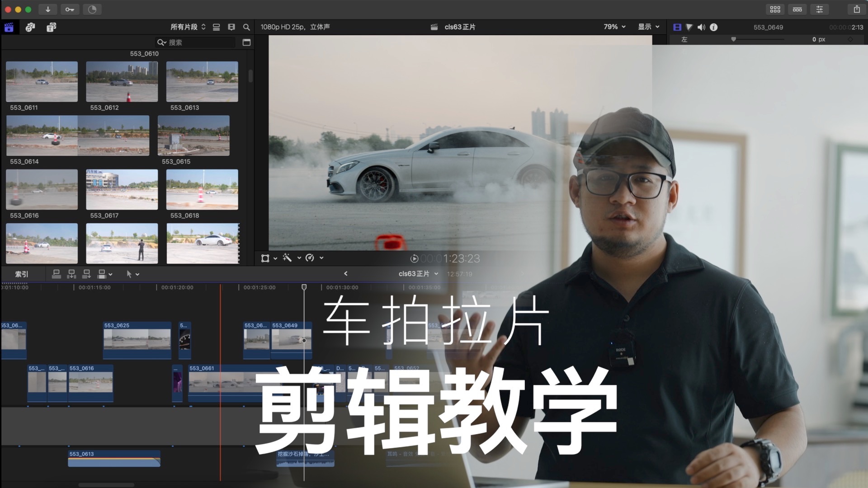Image resolution: width=868 pixels, height=488 pixels.
Task: Select the audio inspector speaker tab
Action: (701, 27)
